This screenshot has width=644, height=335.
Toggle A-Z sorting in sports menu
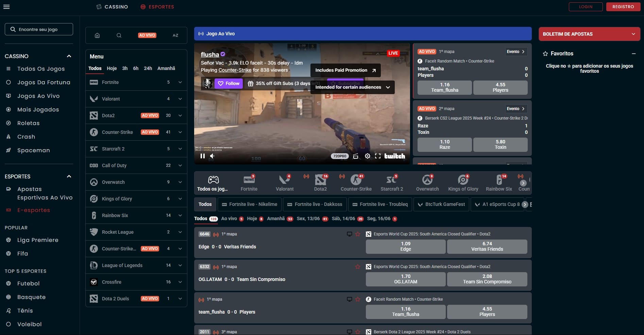(x=175, y=35)
